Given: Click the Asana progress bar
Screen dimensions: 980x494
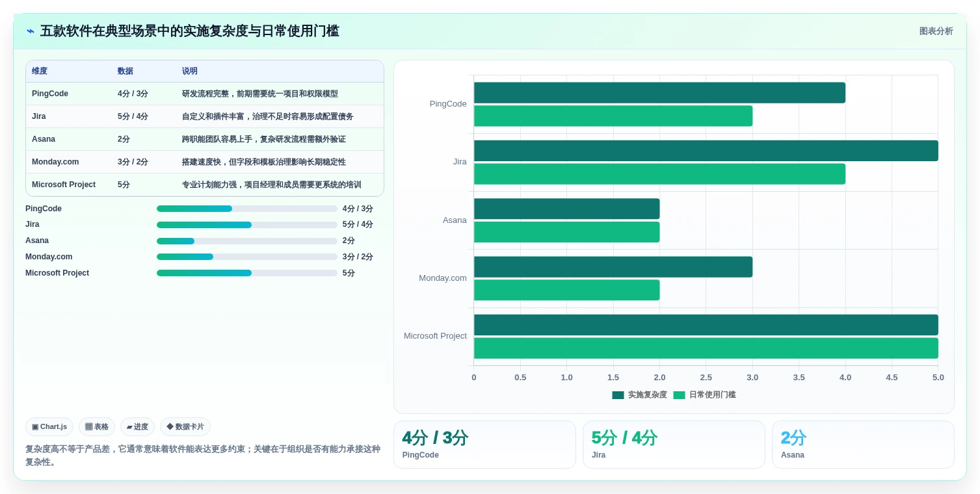Looking at the screenshot, I should click(x=247, y=241).
